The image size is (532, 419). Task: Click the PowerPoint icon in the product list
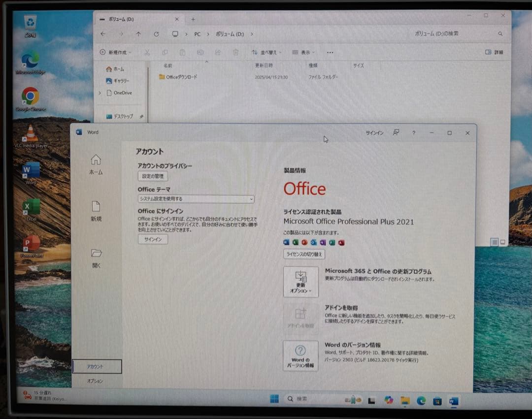click(x=304, y=242)
